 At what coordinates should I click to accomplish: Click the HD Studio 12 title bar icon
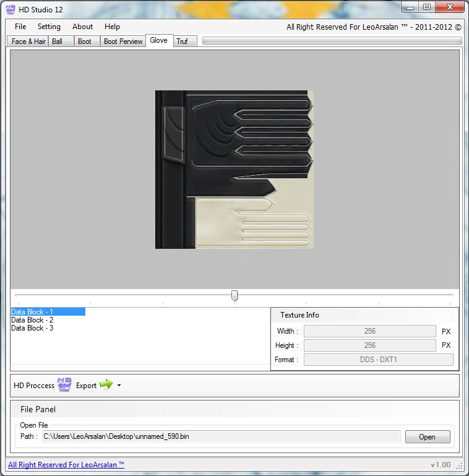[11, 7]
